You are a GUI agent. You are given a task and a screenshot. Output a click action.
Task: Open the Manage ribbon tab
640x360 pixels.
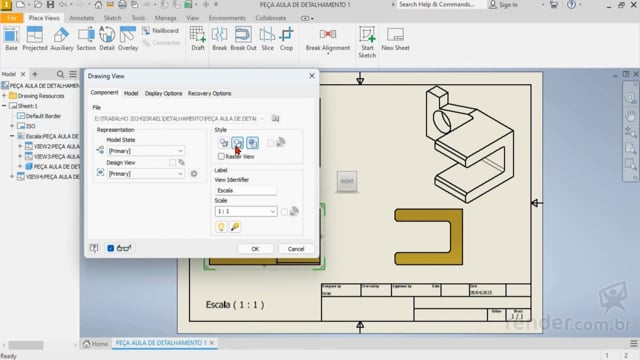tap(165, 18)
